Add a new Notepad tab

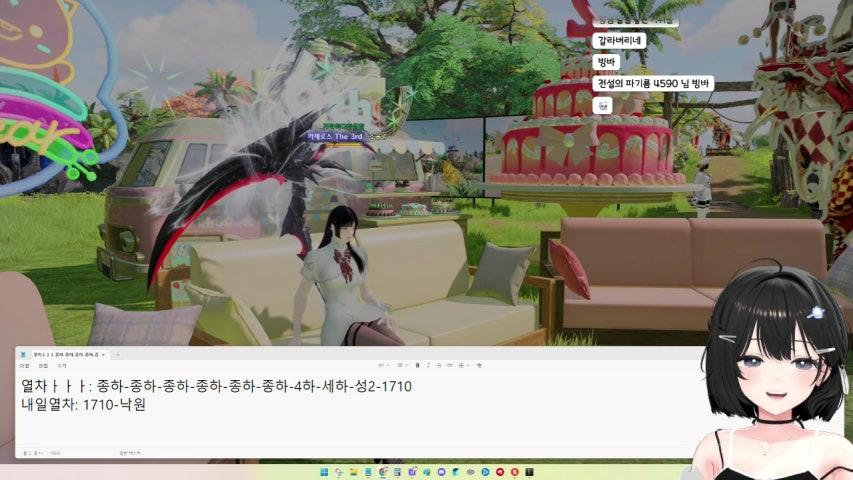tap(117, 354)
